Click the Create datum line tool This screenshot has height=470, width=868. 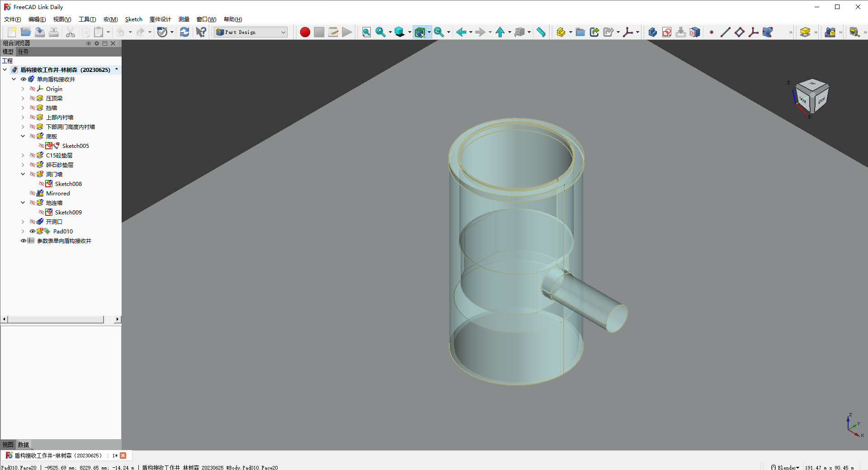[x=725, y=32]
